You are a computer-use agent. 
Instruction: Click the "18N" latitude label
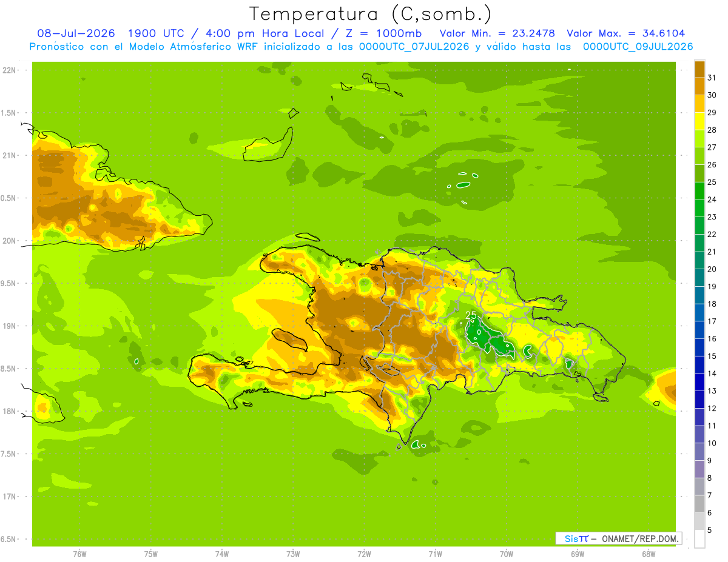(10, 411)
